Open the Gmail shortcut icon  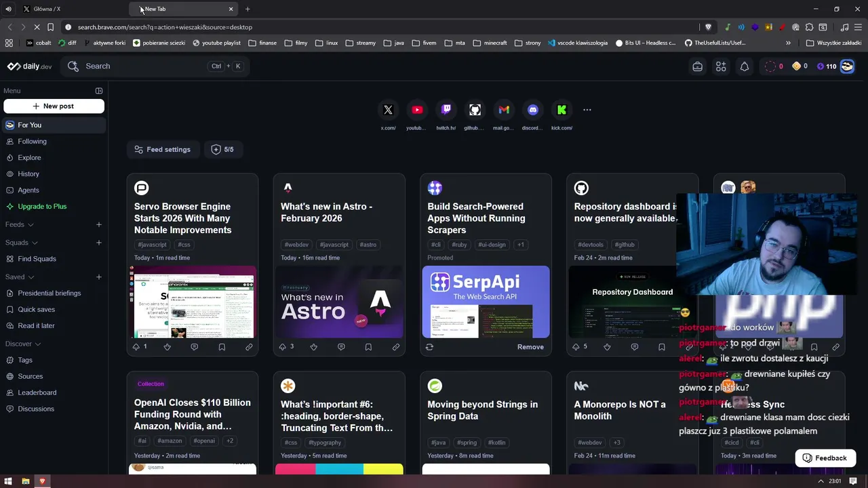click(504, 110)
